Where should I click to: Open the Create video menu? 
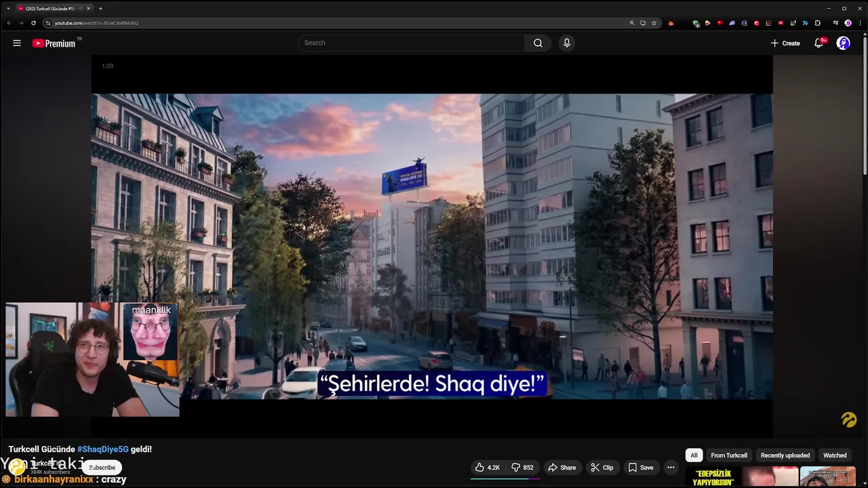tap(785, 43)
